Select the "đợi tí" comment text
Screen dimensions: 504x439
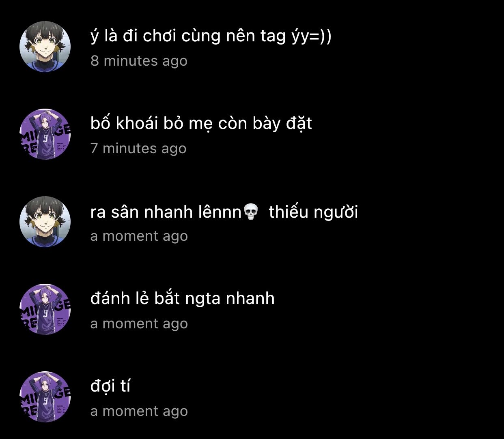(x=110, y=386)
